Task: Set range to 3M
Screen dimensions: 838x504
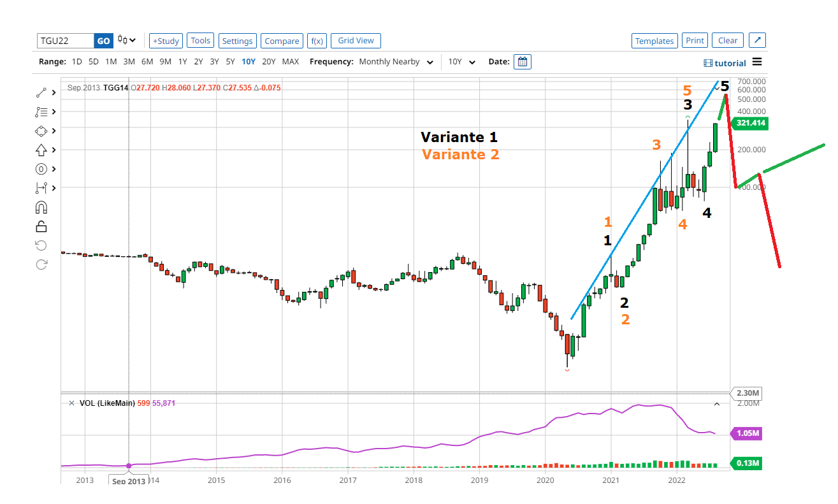Action: point(129,62)
